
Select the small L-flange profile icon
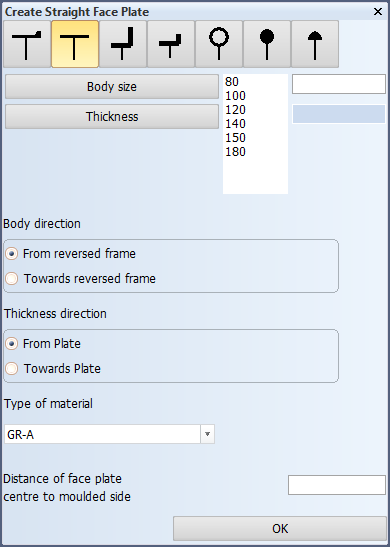point(171,44)
